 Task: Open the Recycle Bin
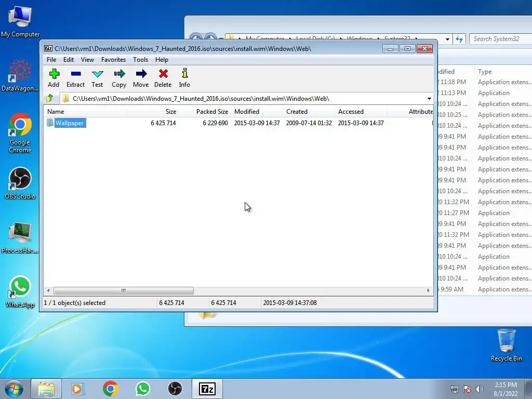506,345
